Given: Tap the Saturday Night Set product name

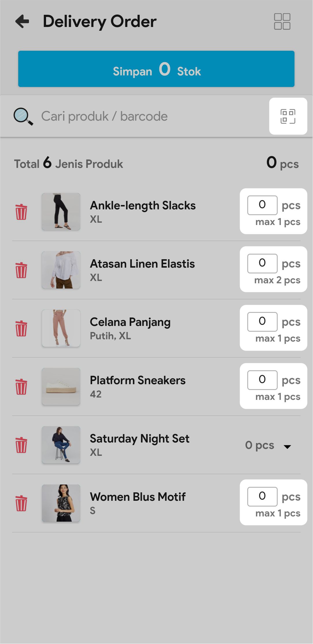Looking at the screenshot, I should tap(140, 439).
